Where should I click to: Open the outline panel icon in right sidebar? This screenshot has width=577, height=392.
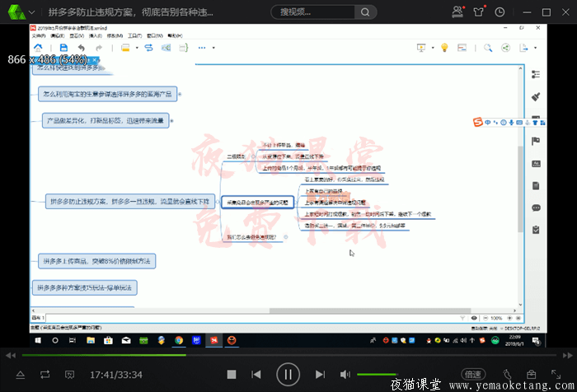[536, 75]
